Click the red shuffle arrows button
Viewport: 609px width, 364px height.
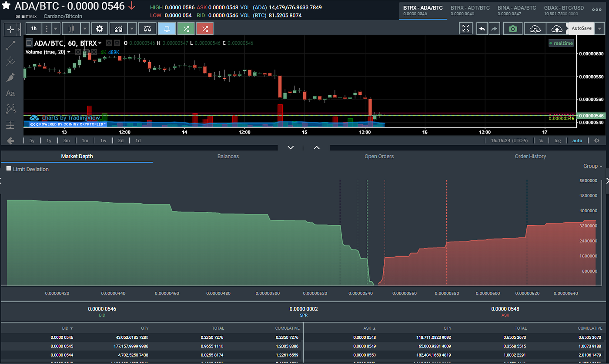205,29
